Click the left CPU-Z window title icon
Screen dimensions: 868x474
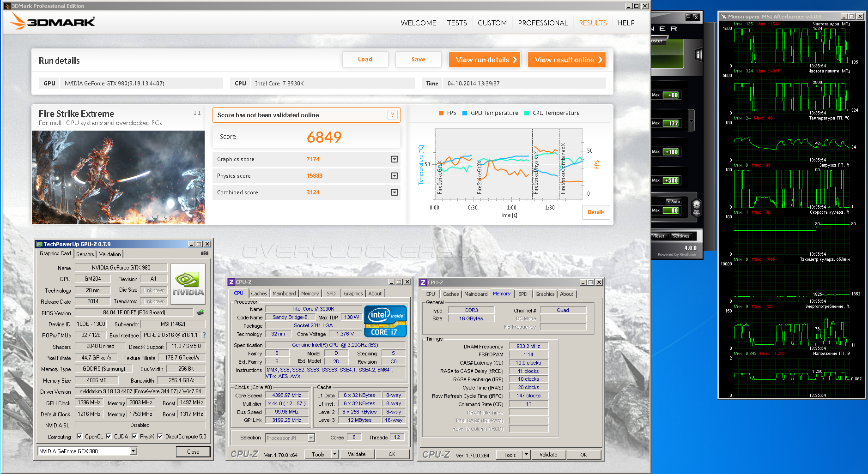pos(231,282)
